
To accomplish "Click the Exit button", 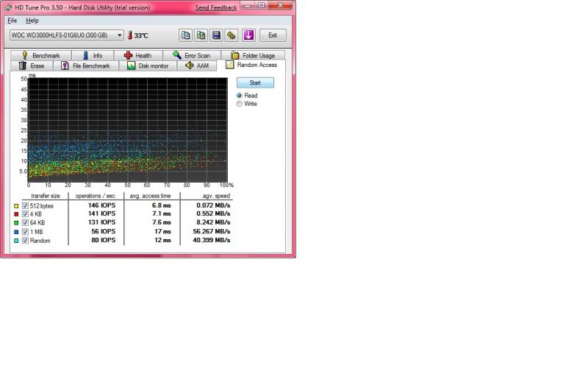I will click(273, 35).
